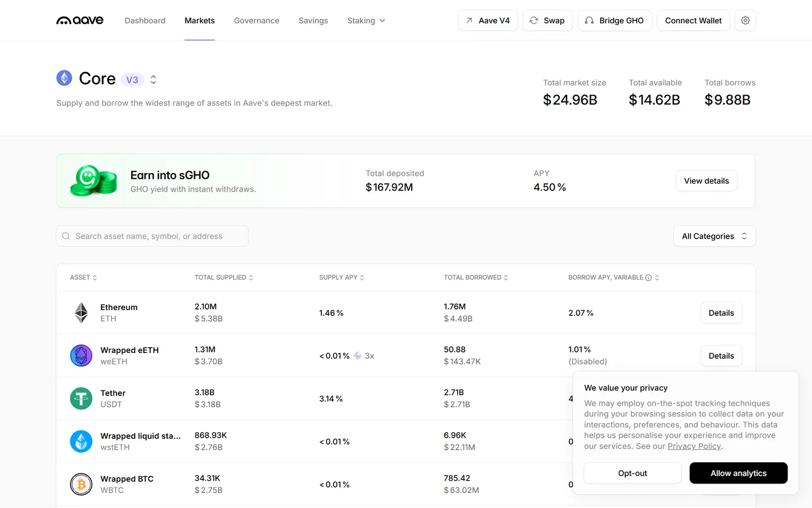The image size is (812, 508).
Task: Click the V3 version badge
Action: click(132, 80)
